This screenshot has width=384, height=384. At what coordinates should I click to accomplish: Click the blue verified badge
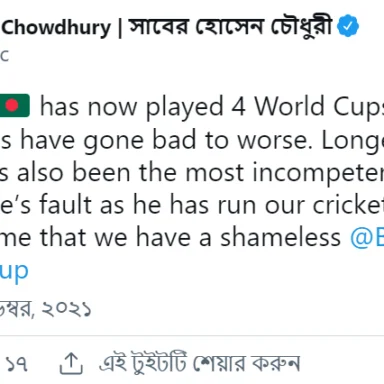(x=348, y=26)
